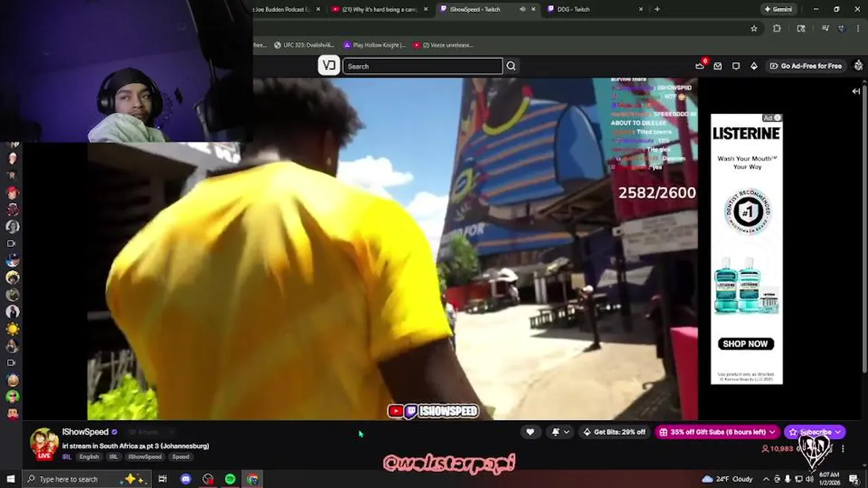Open the purple IRL category link
Viewport: 868px width, 488px height.
click(67, 457)
